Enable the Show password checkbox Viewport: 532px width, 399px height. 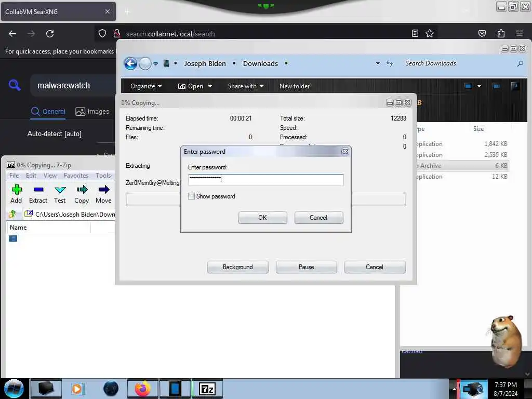pyautogui.click(x=191, y=196)
